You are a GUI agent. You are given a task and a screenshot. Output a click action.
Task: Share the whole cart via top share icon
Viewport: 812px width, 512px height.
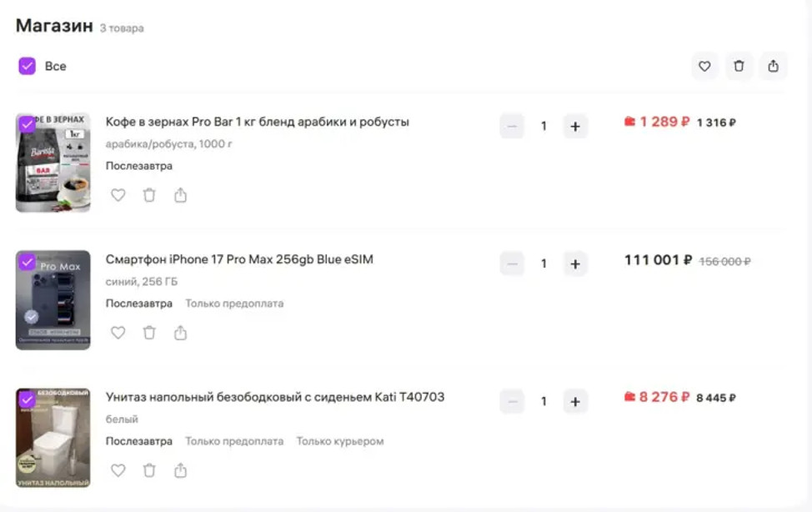[x=773, y=67]
